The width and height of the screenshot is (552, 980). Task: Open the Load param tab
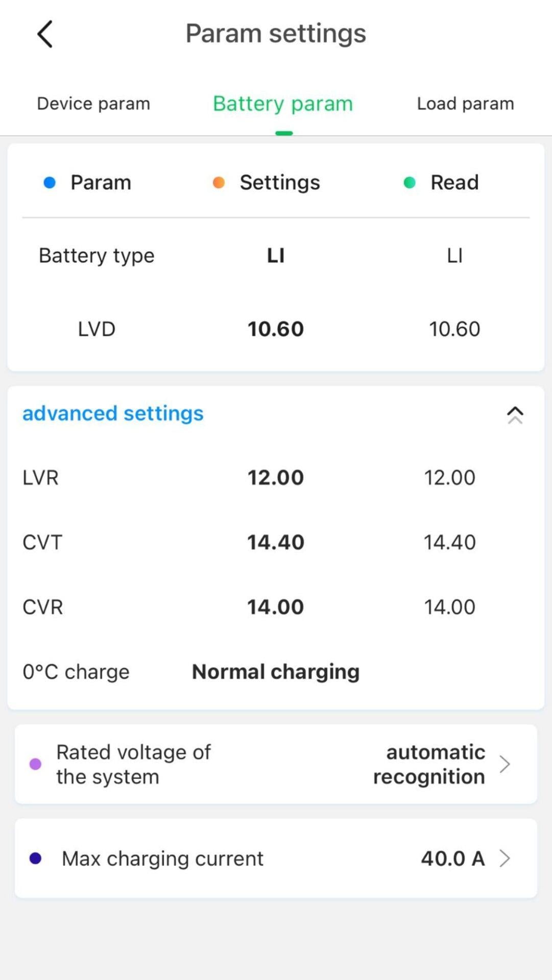tap(465, 104)
